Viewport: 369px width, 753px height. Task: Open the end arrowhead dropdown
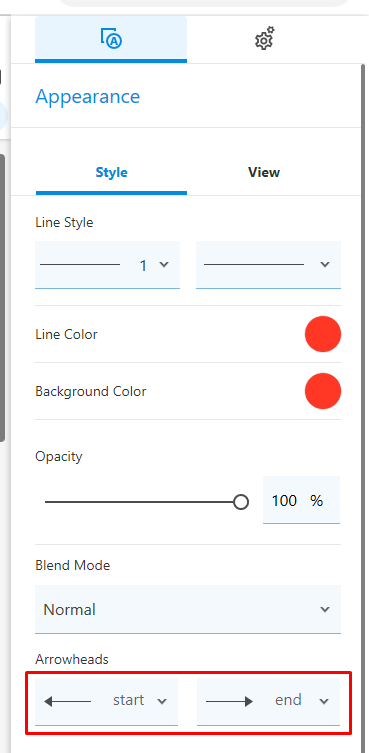[269, 702]
